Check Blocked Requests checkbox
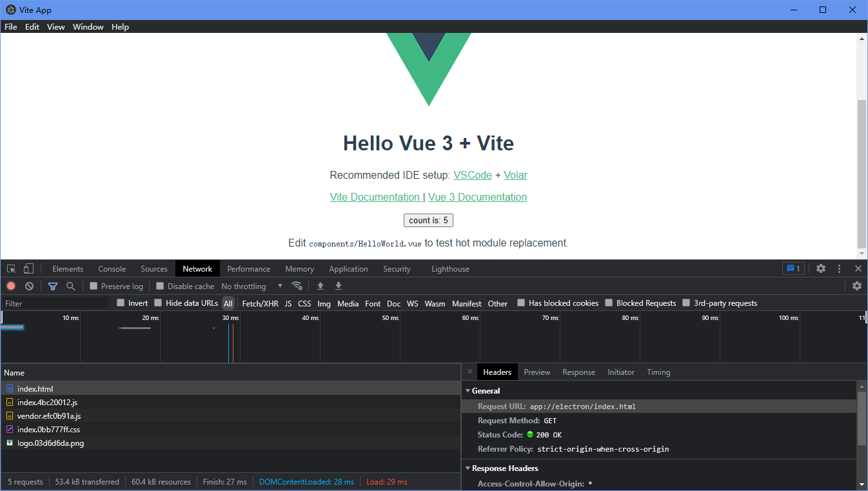Screen dimensions: 868x491 point(609,303)
